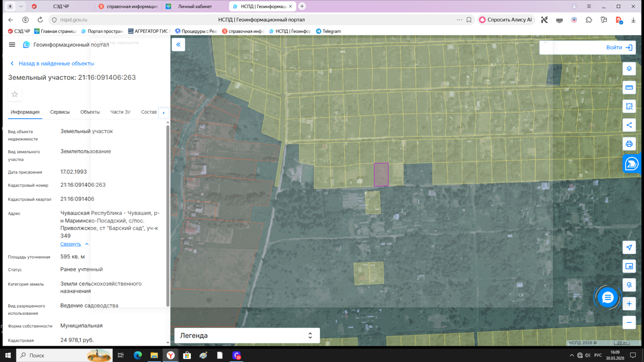Zoom out on the map

tap(629, 323)
